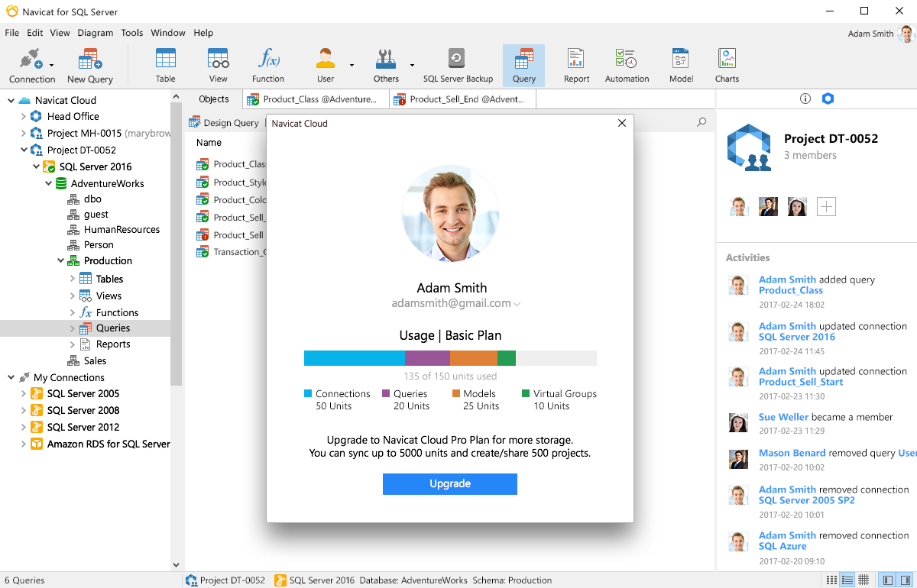The width and height of the screenshot is (917, 588).
Task: Click the HumanResources schema node
Action: click(122, 229)
